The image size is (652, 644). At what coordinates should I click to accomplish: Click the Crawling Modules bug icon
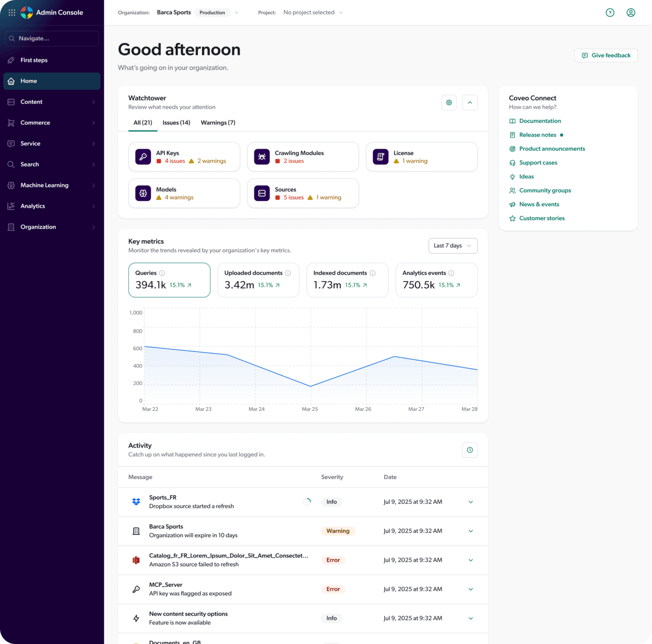point(262,157)
